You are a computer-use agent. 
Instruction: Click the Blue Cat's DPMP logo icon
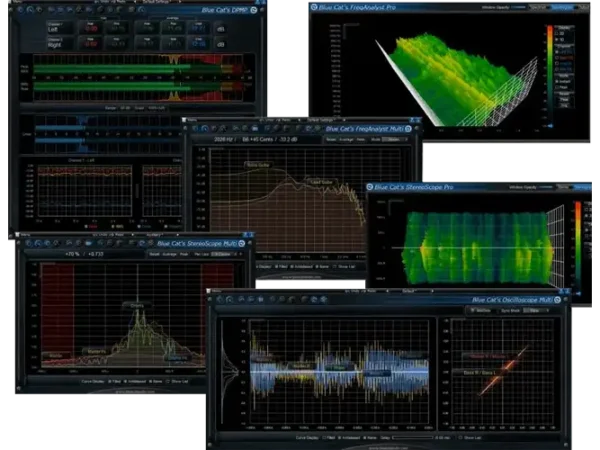click(253, 10)
